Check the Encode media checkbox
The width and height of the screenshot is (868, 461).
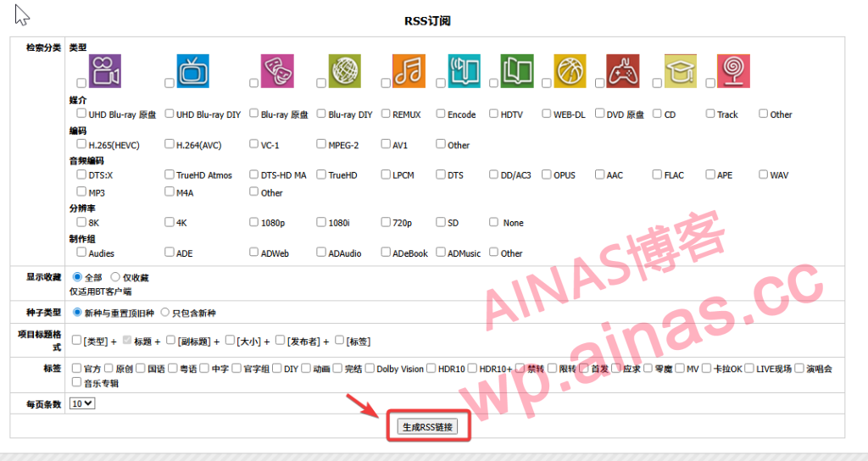point(441,114)
